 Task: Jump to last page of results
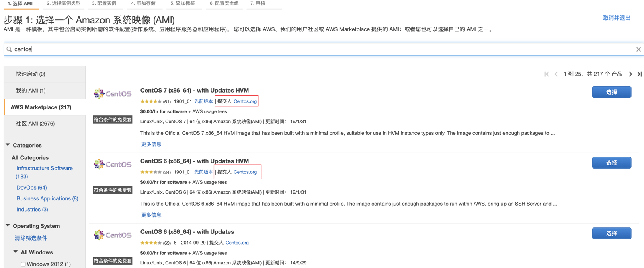coord(640,74)
